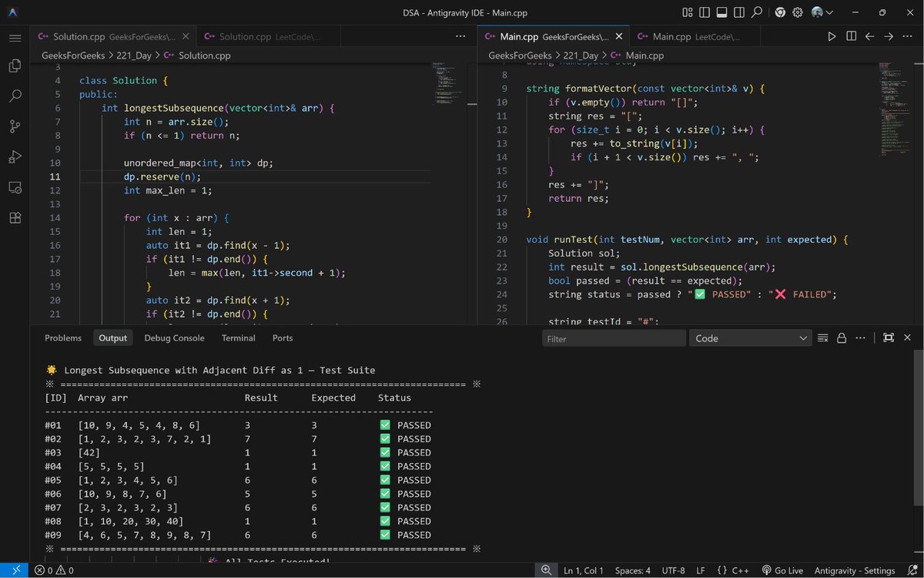Run the Main.cpp code with play icon
Viewport: 924px width, 578px height.
coord(832,36)
